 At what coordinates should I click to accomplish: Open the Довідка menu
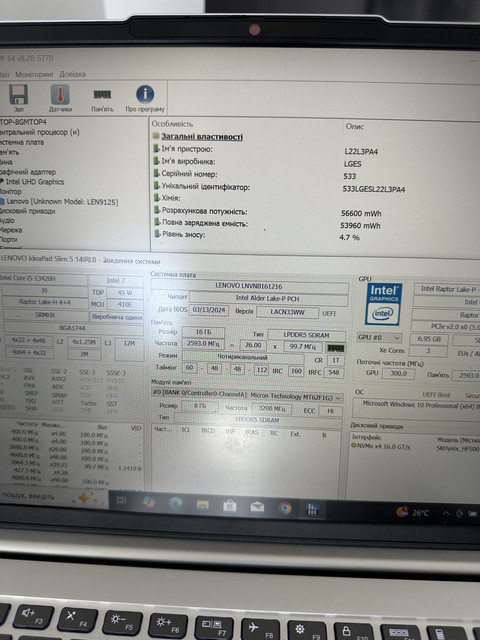72,74
